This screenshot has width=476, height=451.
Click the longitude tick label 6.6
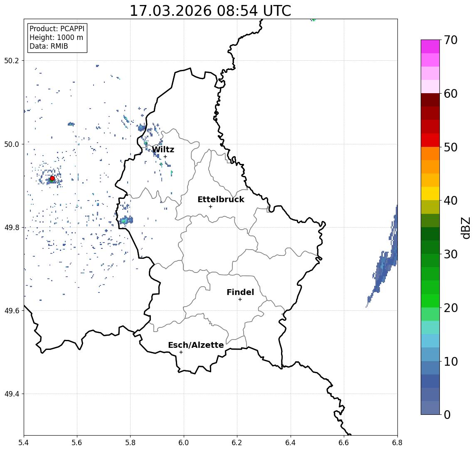tap(344, 443)
